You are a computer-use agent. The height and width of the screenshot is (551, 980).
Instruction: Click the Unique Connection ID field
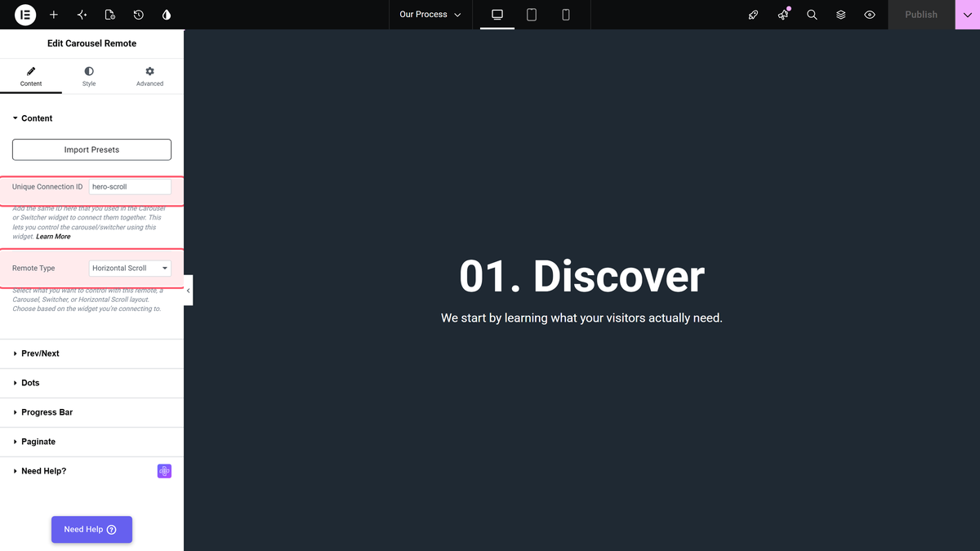(x=130, y=187)
